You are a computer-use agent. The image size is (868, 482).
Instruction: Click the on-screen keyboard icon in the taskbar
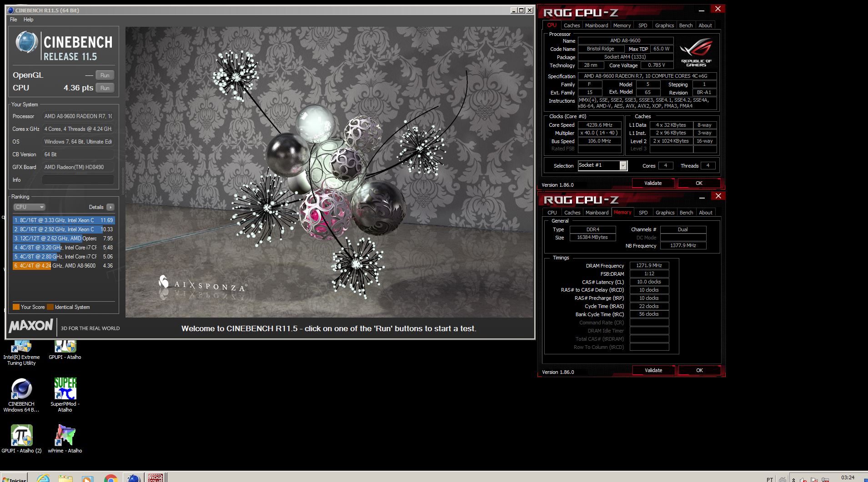click(x=783, y=479)
